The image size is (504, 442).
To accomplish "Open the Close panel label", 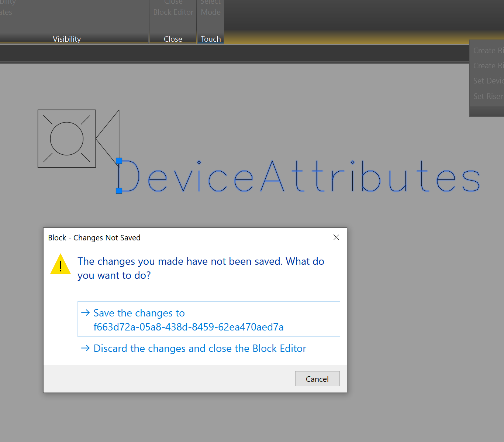I will 173,39.
